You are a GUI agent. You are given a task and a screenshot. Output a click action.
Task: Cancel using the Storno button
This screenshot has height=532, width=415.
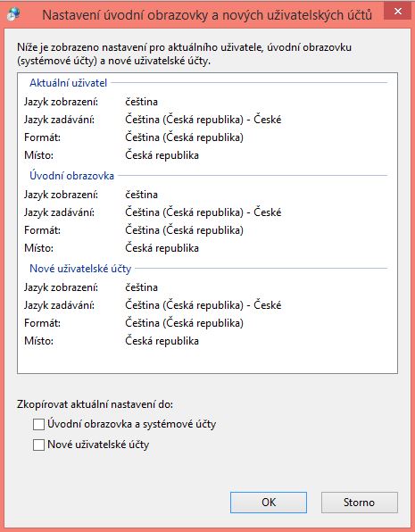tap(360, 503)
